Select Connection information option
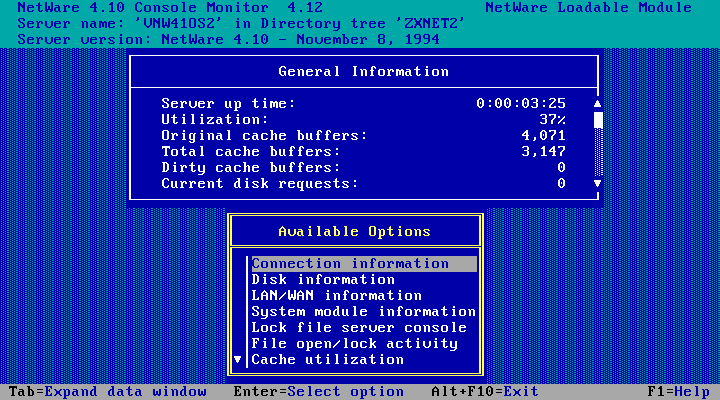 364,264
